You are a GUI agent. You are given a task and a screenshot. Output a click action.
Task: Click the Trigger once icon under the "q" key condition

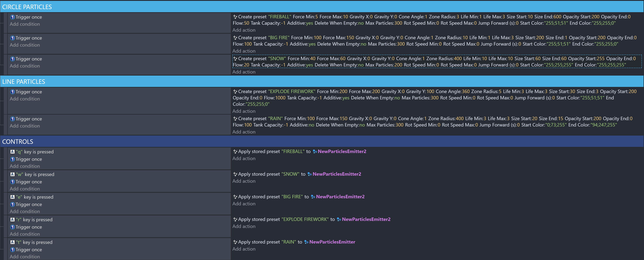(13, 159)
